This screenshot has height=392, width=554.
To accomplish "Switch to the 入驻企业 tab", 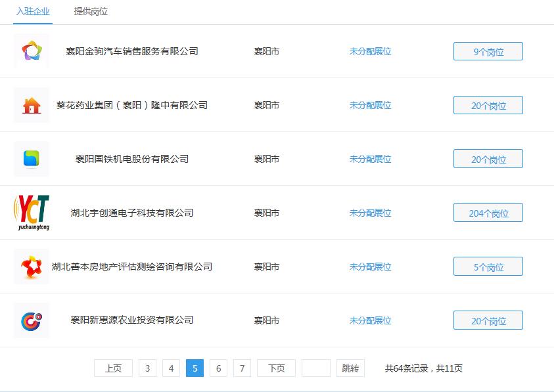I will point(33,12).
